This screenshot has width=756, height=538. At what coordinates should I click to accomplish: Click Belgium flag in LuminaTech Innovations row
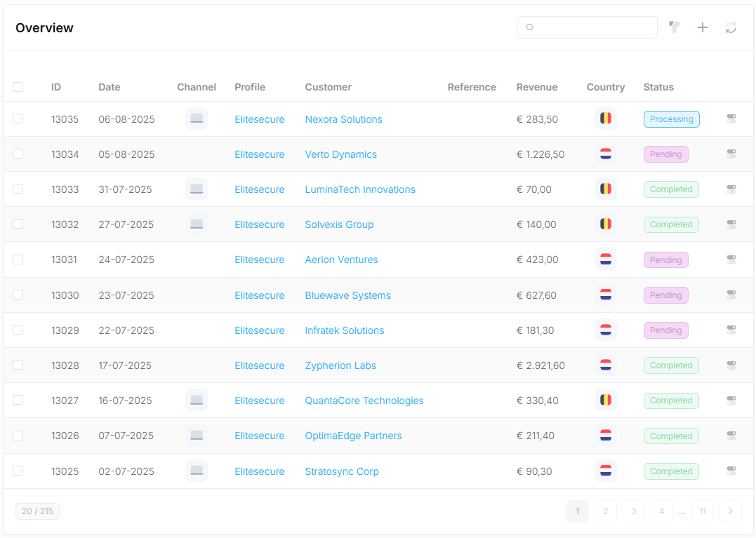[x=606, y=189]
